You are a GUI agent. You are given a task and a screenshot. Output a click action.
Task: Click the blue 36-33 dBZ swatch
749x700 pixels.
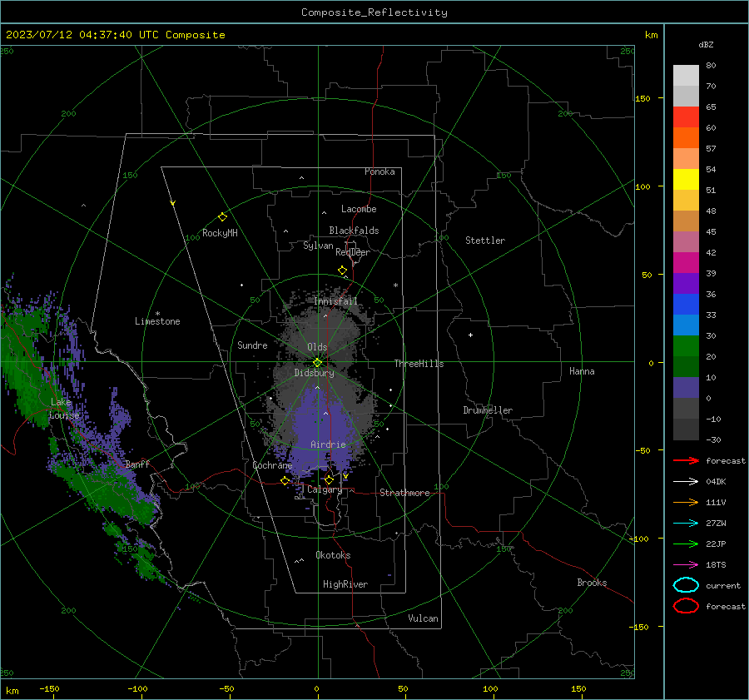(x=686, y=304)
